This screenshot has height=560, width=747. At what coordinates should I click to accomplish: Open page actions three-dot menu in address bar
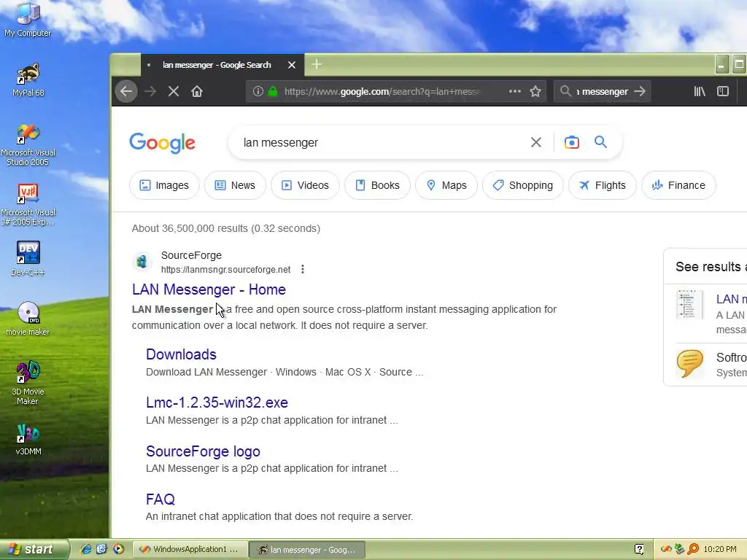click(x=515, y=91)
